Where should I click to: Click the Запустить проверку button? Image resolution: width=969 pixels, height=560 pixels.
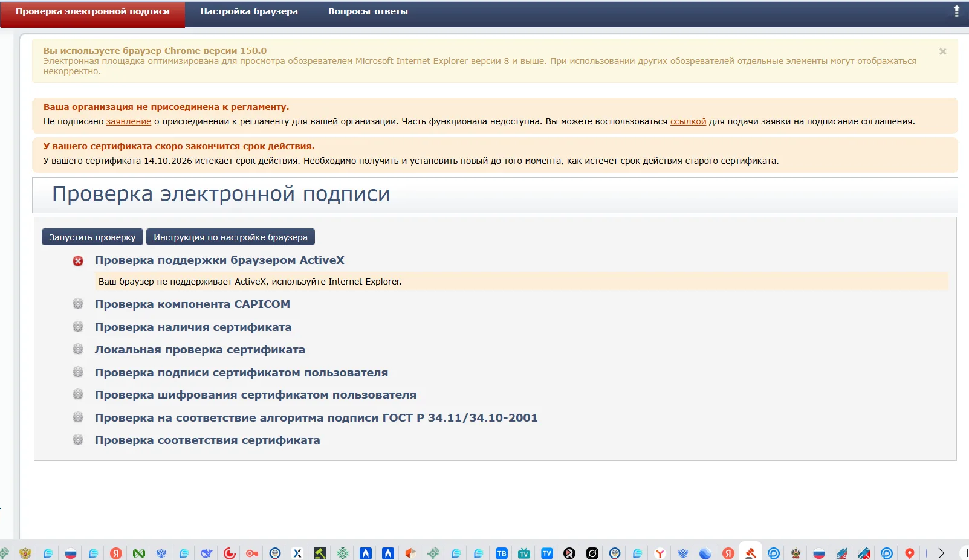pyautogui.click(x=92, y=237)
